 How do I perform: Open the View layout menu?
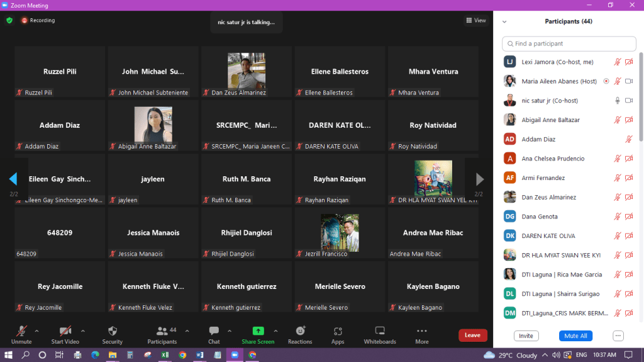click(x=476, y=20)
